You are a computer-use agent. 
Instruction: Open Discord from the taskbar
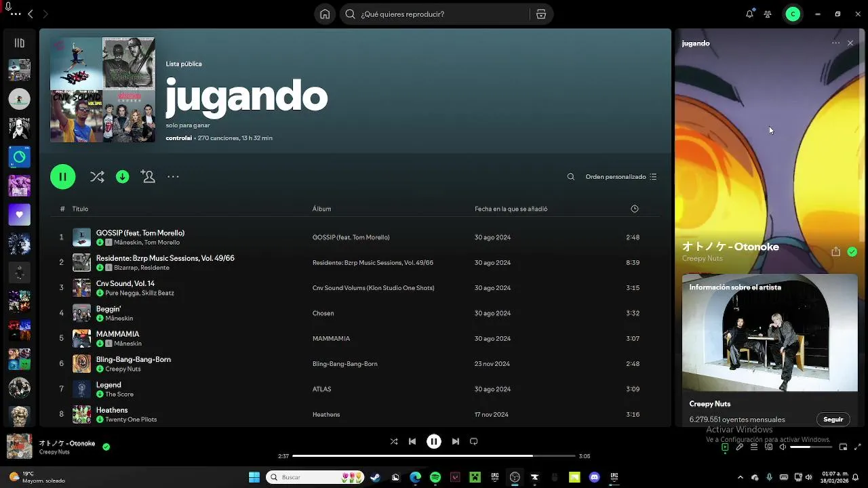point(595,477)
